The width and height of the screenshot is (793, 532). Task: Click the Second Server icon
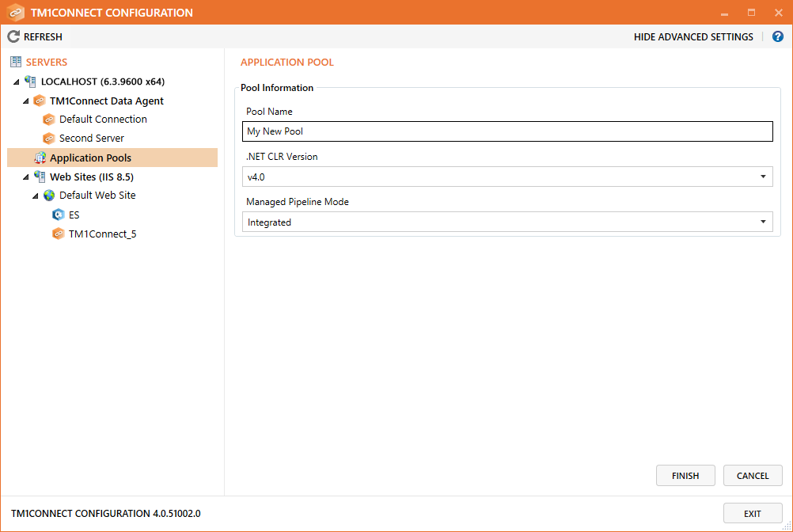click(x=49, y=138)
